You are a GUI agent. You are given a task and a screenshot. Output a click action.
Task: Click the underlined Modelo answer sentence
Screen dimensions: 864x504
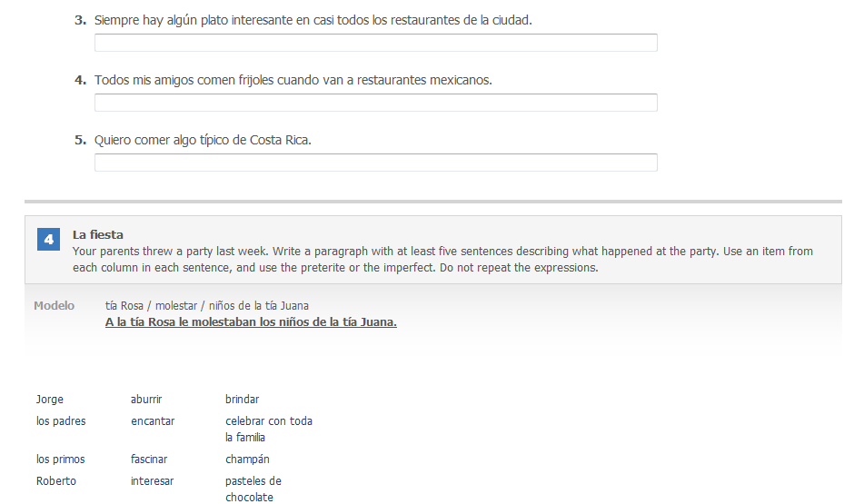pos(251,322)
